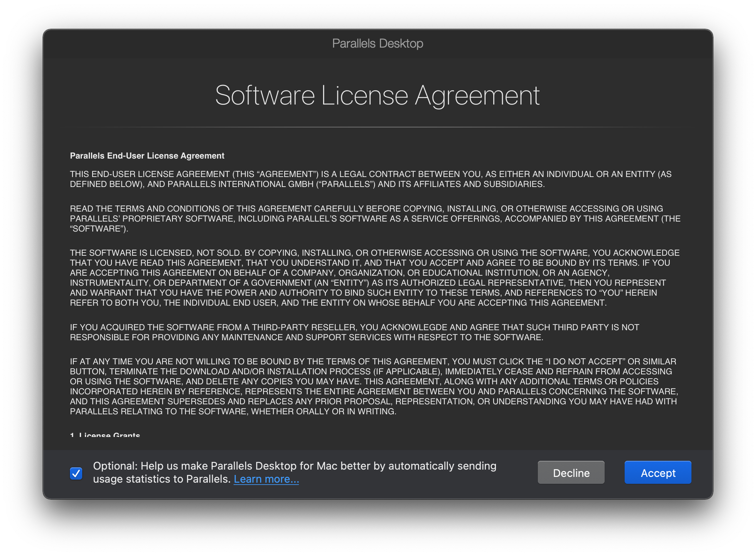
Task: Click the paragraph starting 'IF YOU ACQUIRED THE SOFTWARE'
Action: [355, 332]
